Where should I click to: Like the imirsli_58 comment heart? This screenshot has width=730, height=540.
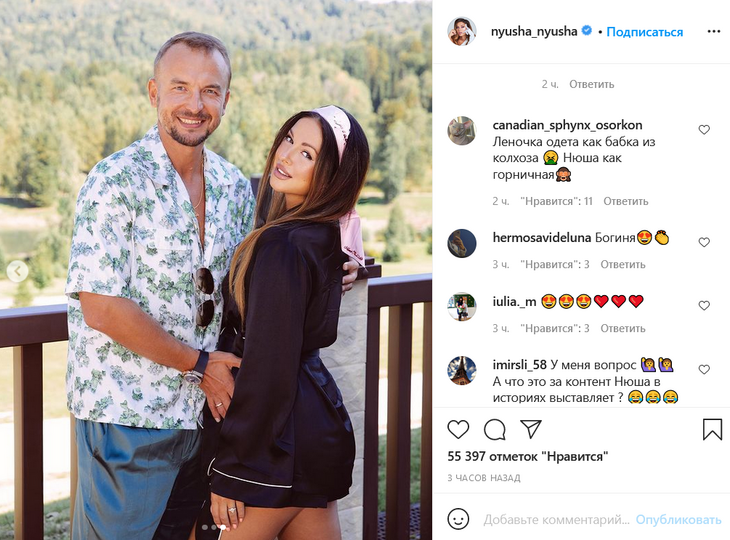click(x=704, y=369)
